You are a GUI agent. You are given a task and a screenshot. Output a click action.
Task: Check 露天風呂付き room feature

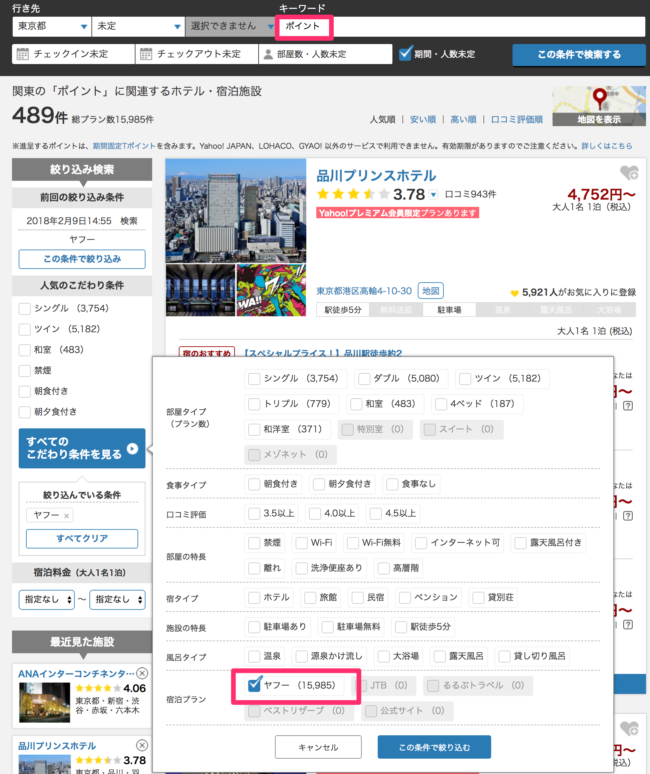point(521,543)
